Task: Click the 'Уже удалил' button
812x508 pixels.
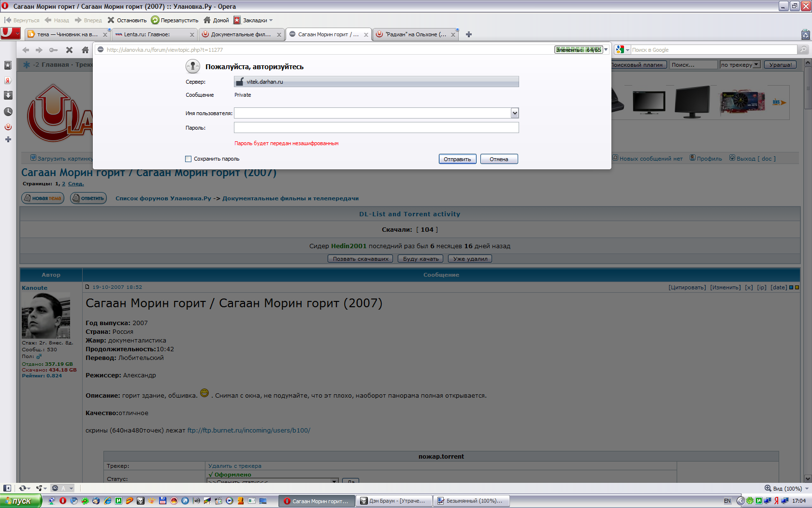Action: click(470, 259)
